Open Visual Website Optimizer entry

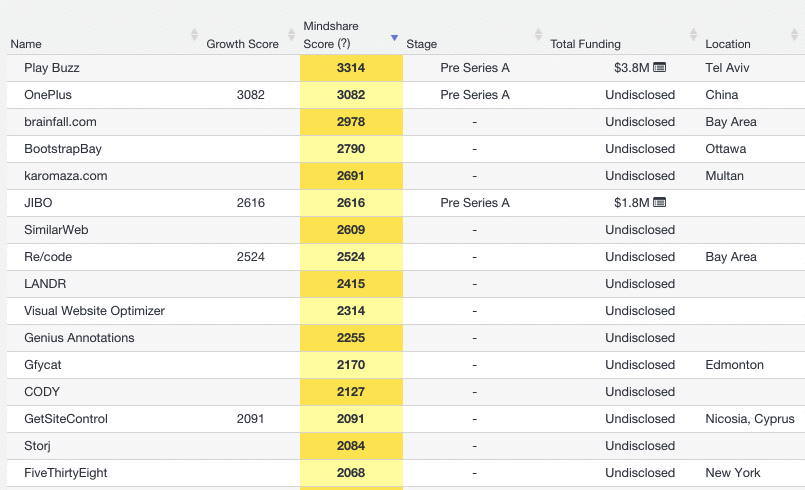(94, 311)
